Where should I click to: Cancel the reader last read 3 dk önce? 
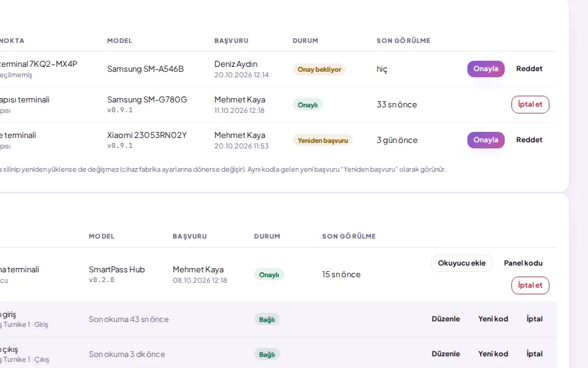coord(534,354)
